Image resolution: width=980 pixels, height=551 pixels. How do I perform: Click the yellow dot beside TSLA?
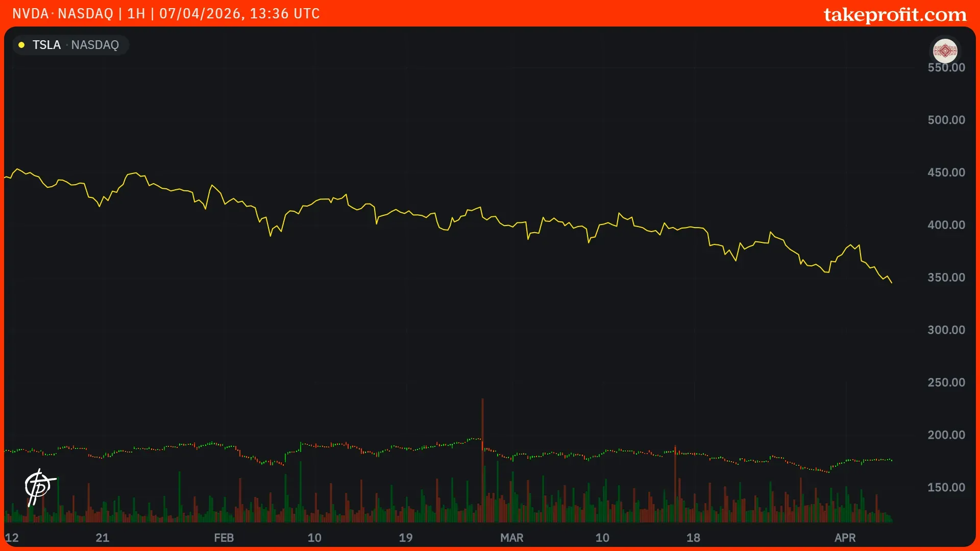point(21,45)
